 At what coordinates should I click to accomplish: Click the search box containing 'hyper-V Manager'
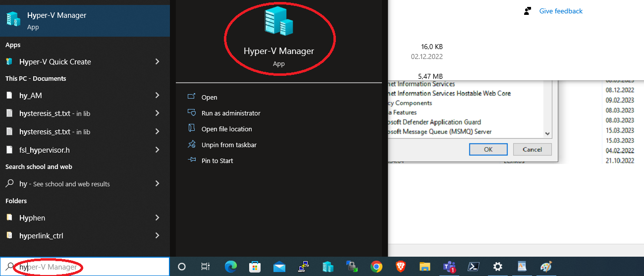tap(85, 267)
